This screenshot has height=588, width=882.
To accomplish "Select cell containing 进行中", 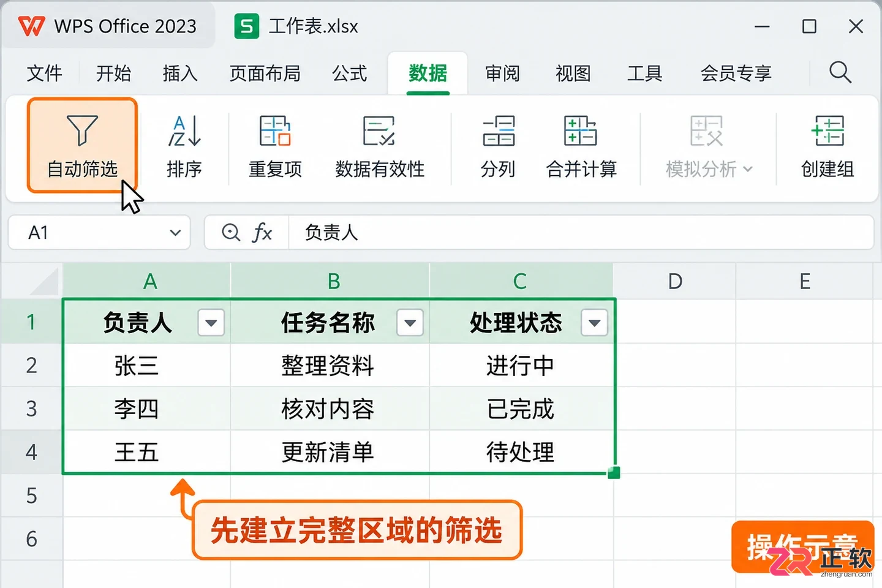I will point(521,366).
